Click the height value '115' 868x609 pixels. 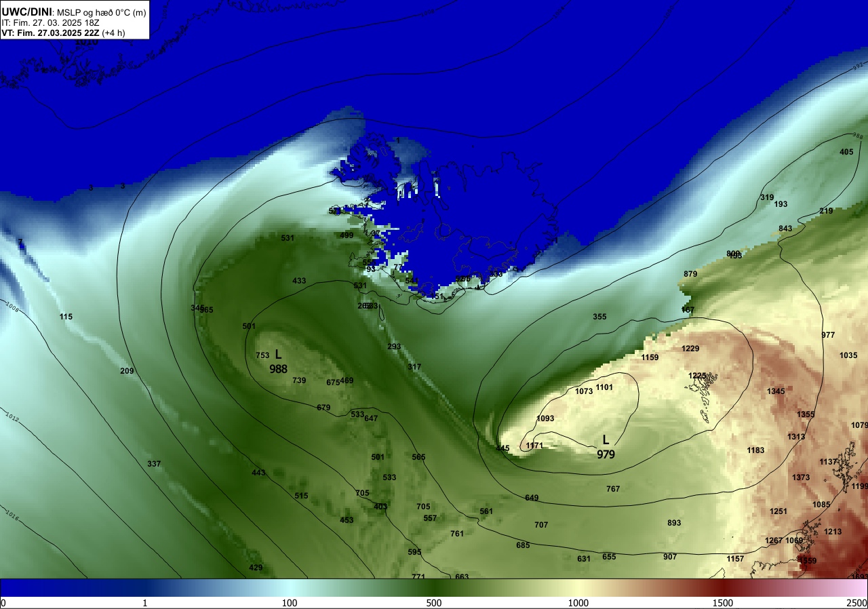(x=66, y=317)
